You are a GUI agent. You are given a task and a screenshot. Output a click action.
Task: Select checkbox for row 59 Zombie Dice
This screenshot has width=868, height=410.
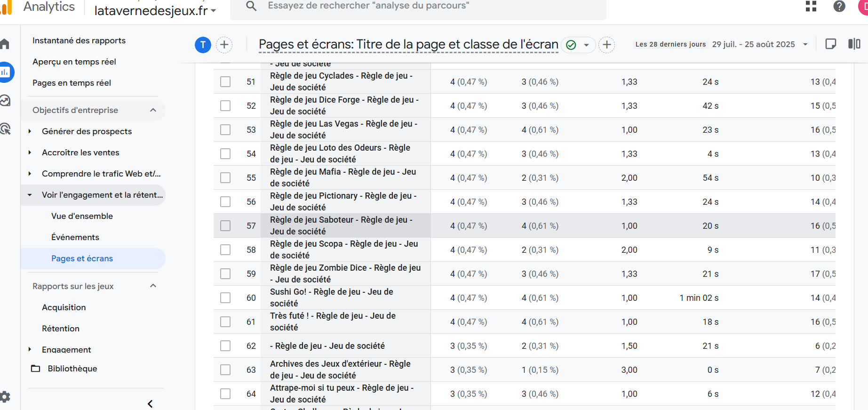click(x=225, y=274)
